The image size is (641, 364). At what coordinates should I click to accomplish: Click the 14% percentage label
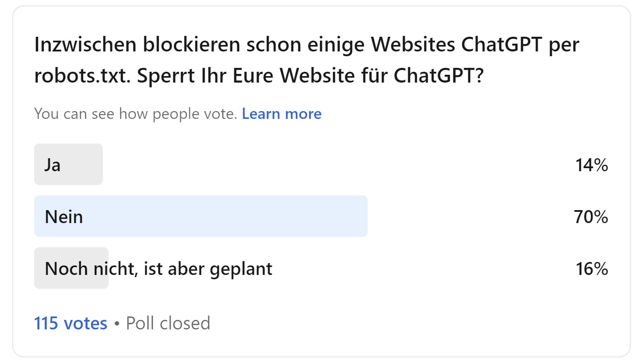click(591, 164)
